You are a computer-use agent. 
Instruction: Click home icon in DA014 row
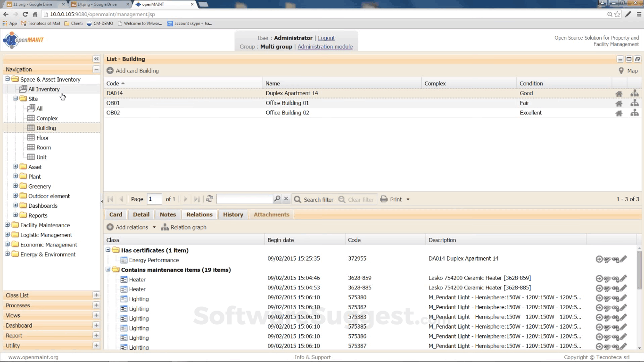click(619, 94)
